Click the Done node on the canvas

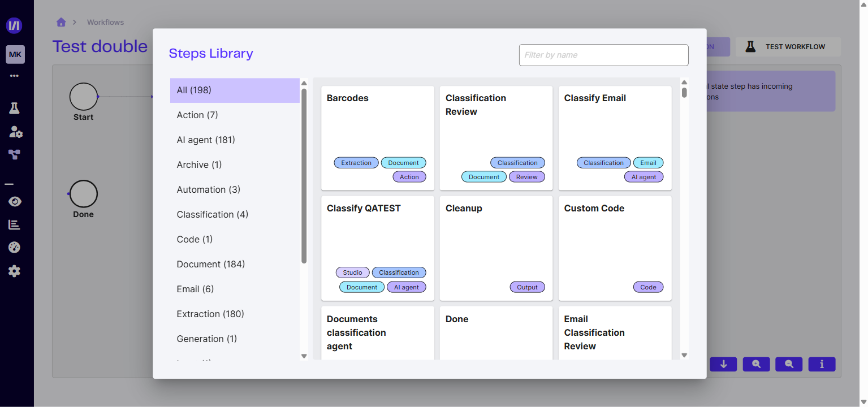point(84,194)
